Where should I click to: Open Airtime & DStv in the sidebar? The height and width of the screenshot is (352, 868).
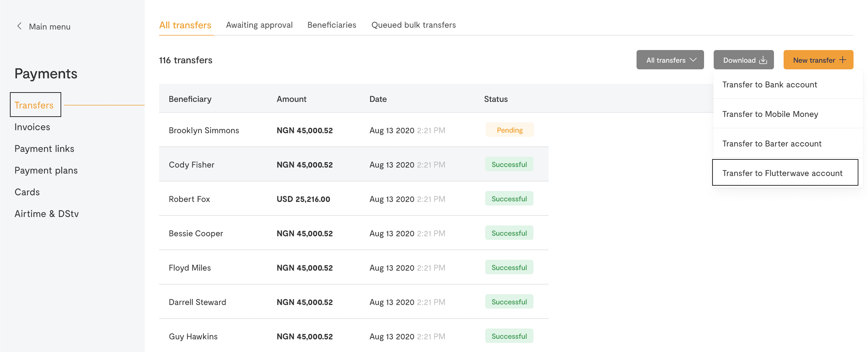(46, 214)
